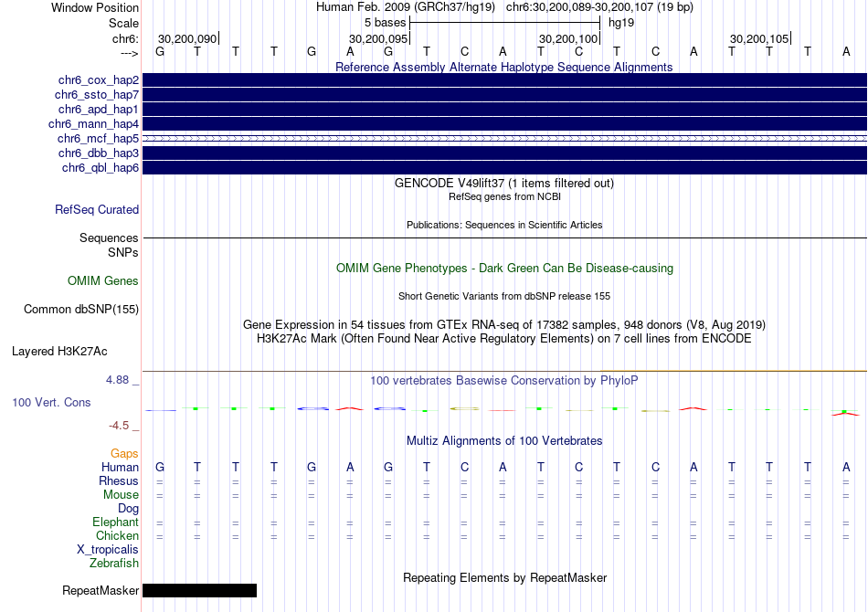This screenshot has width=868, height=612.
Task: Click the Human species label
Action: (x=120, y=468)
